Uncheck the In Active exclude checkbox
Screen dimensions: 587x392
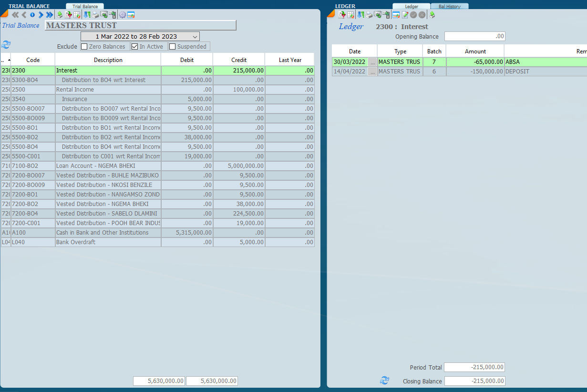135,47
